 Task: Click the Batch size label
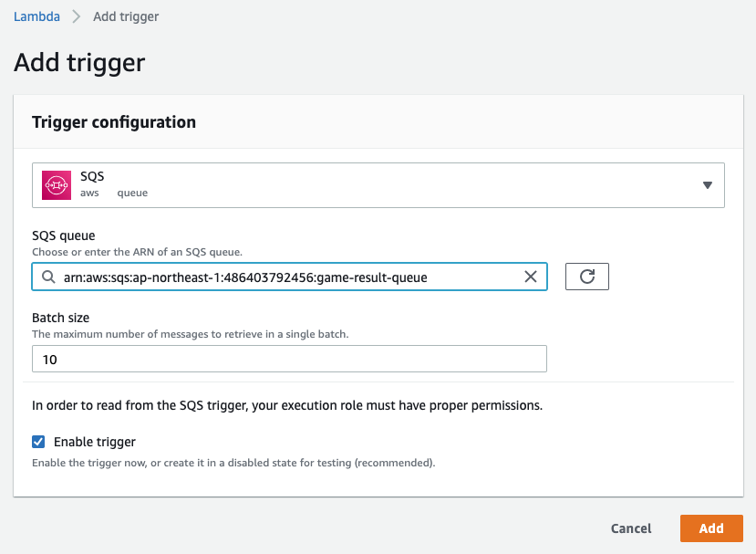pyautogui.click(x=61, y=318)
